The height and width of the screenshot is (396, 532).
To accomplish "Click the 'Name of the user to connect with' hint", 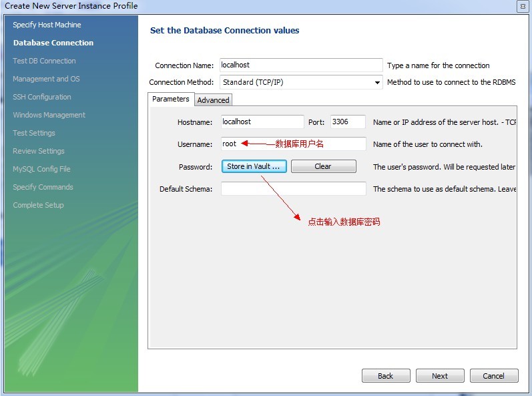I will tap(427, 144).
